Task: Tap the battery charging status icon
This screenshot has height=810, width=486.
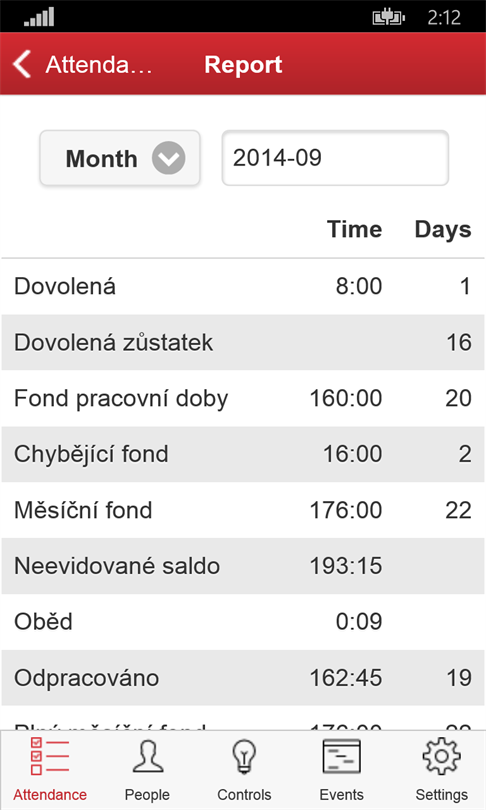Action: 388,18
